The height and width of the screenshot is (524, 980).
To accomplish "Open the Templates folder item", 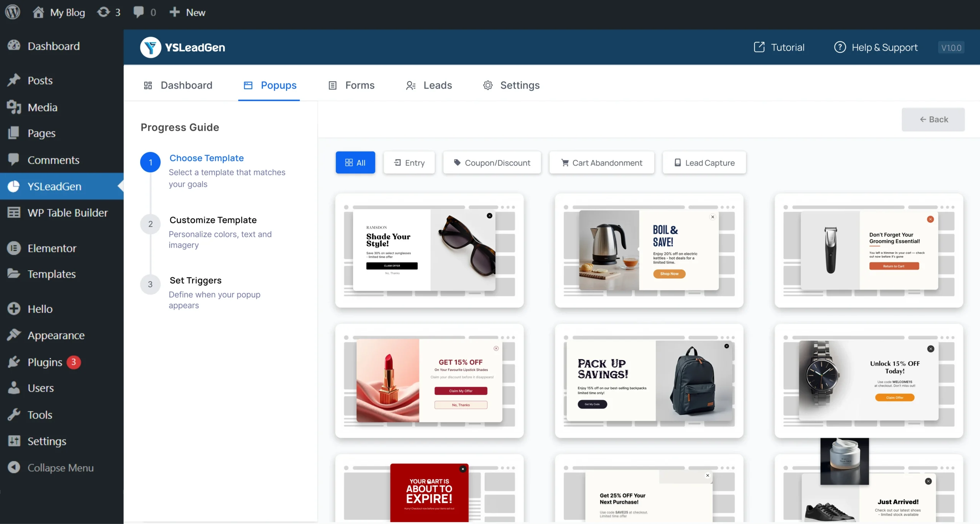I will click(62, 274).
